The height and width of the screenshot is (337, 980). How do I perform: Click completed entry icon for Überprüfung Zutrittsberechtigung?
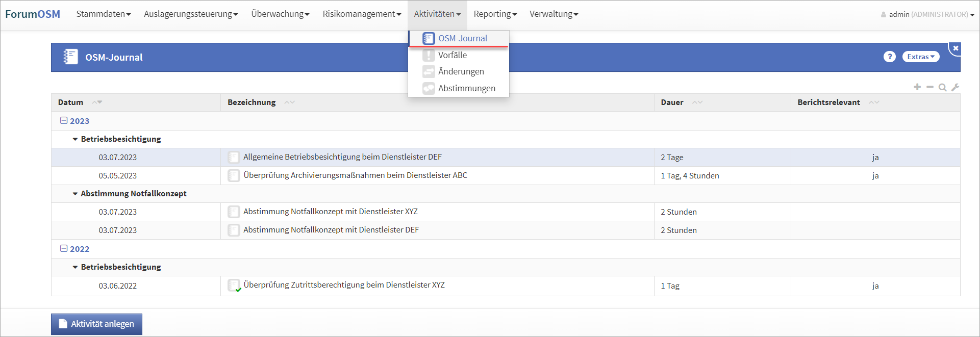pos(234,286)
